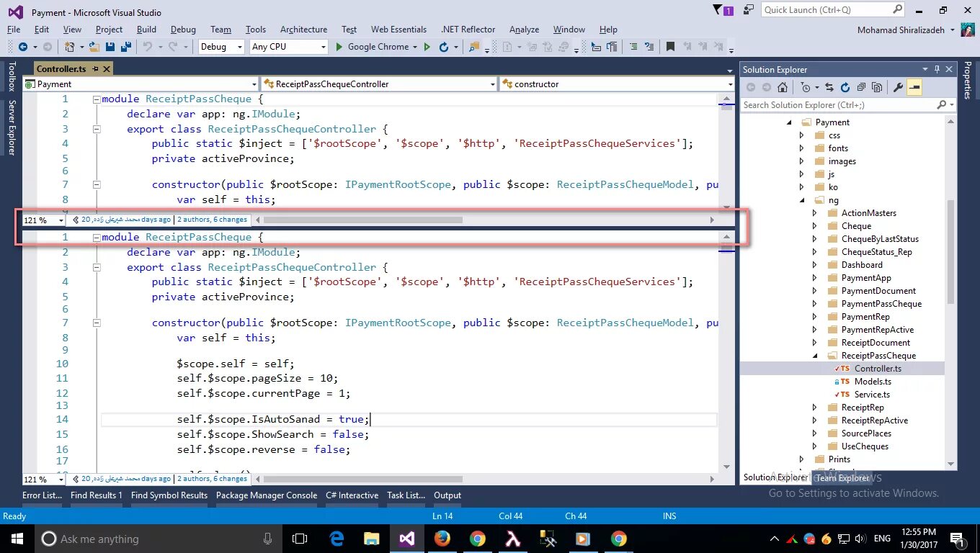Viewport: 980px width, 553px height.
Task: Switch to the Team Explorer tab
Action: (842, 477)
